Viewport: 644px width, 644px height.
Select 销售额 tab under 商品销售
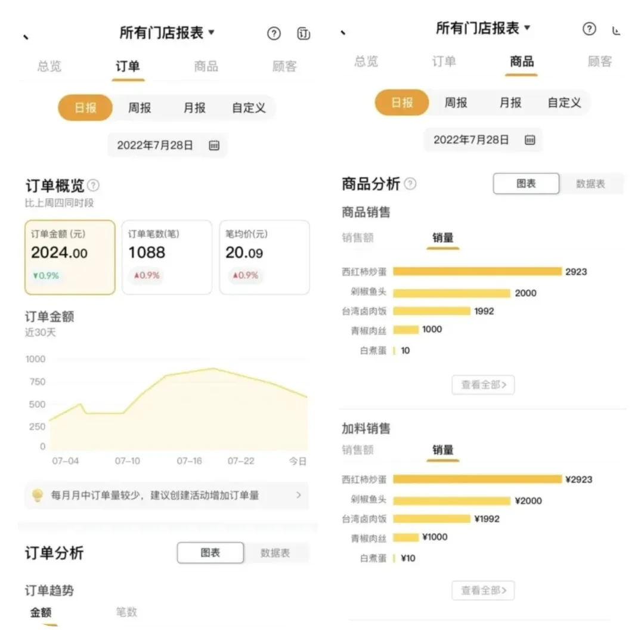358,237
